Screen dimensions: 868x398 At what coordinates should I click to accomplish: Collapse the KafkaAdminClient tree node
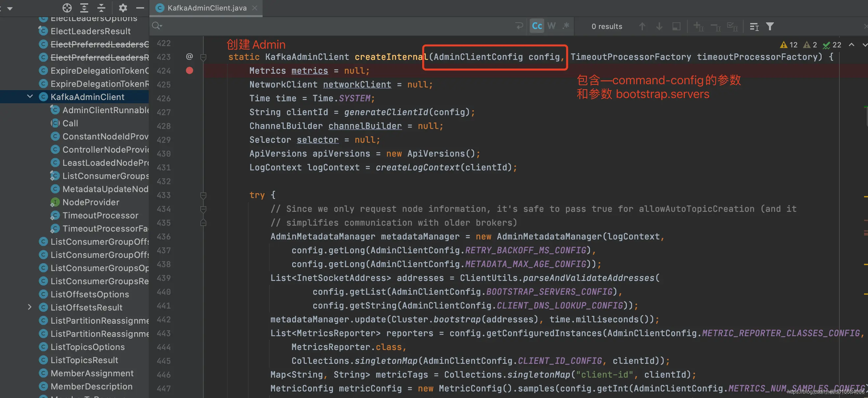[30, 97]
